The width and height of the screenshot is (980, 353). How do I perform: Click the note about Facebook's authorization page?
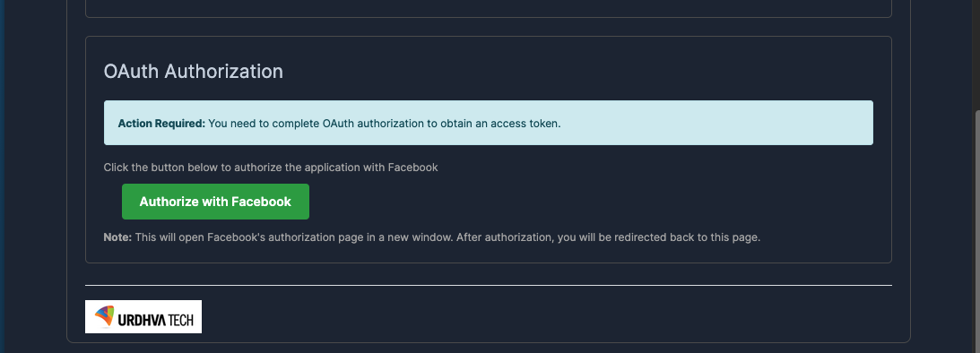(431, 237)
